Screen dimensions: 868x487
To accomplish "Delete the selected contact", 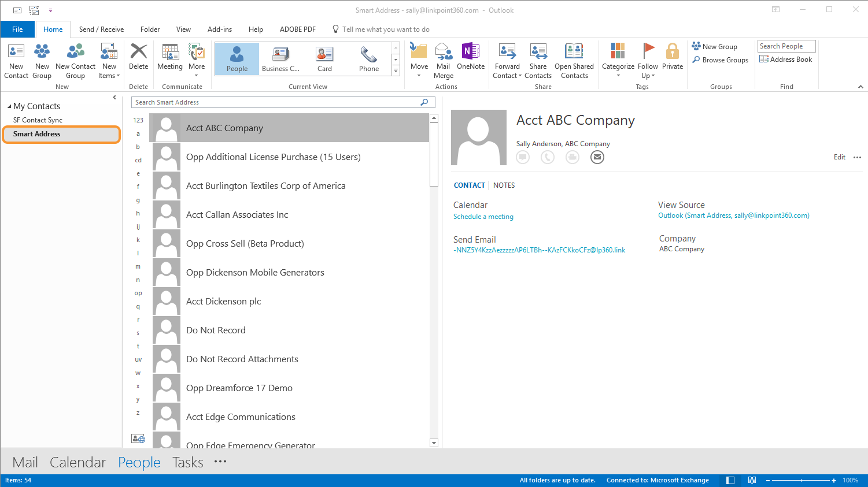I will click(x=138, y=57).
